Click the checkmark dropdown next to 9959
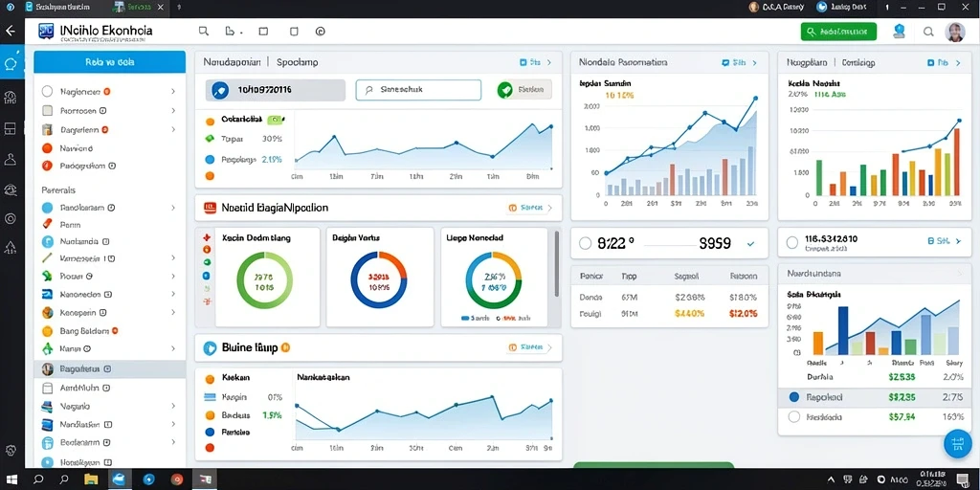The height and width of the screenshot is (490, 980). (x=750, y=244)
